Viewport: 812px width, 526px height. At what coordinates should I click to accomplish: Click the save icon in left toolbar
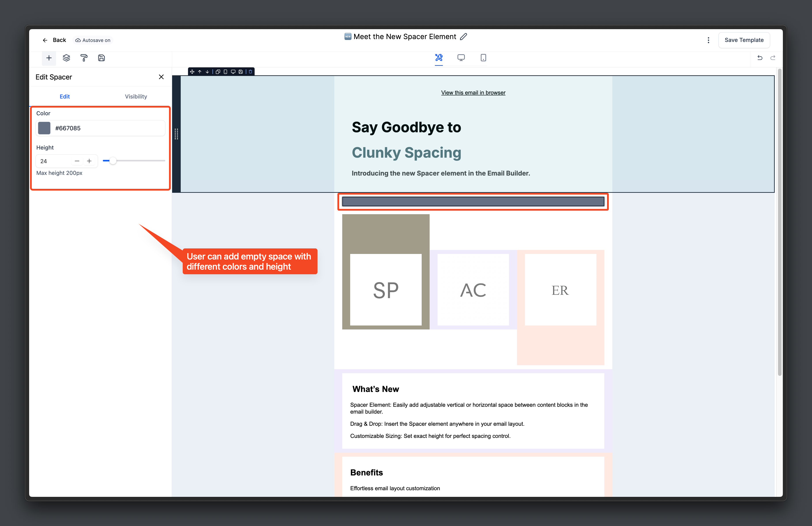[x=101, y=58]
